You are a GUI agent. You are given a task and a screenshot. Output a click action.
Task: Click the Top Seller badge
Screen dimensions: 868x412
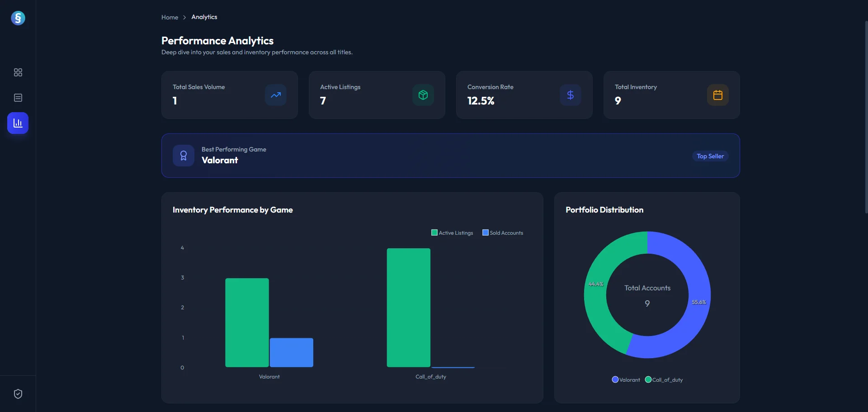point(710,156)
